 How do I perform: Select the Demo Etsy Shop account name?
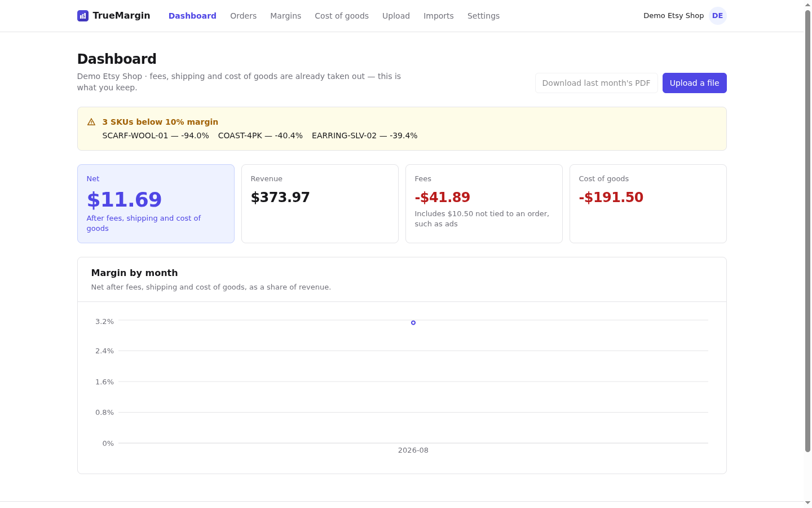[673, 16]
